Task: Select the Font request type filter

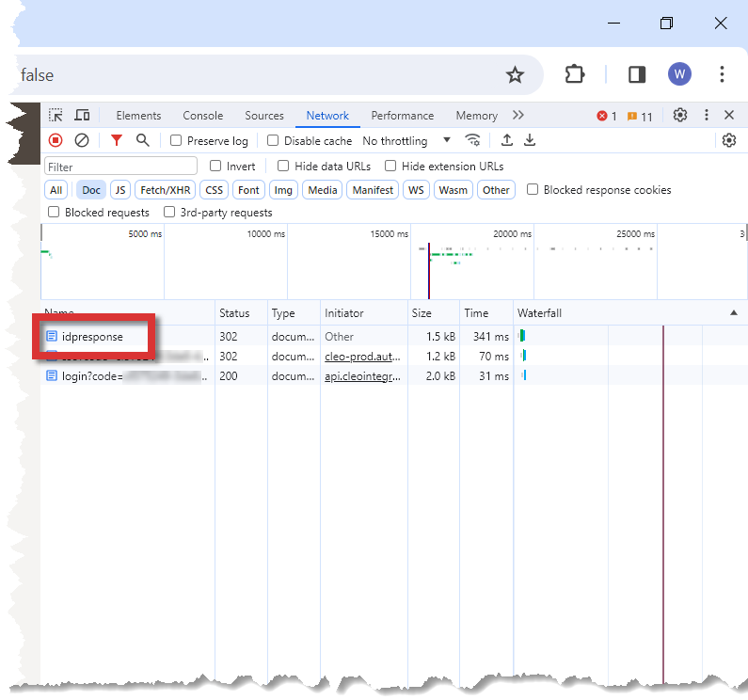Action: (248, 190)
